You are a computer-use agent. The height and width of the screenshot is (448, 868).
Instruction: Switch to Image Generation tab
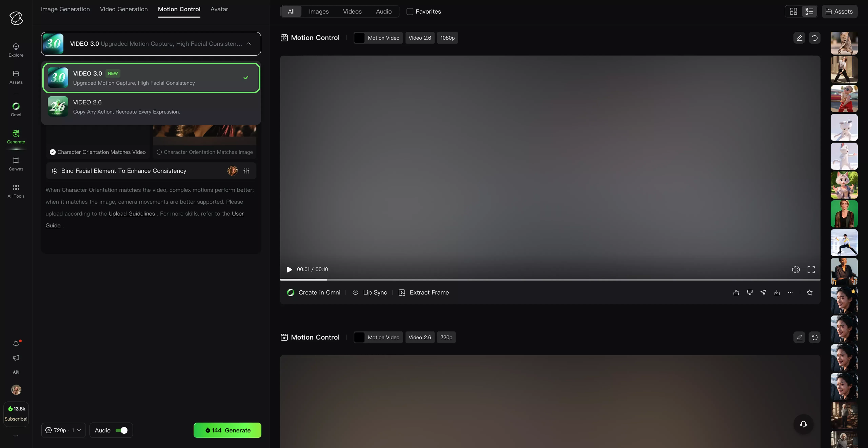click(x=65, y=9)
